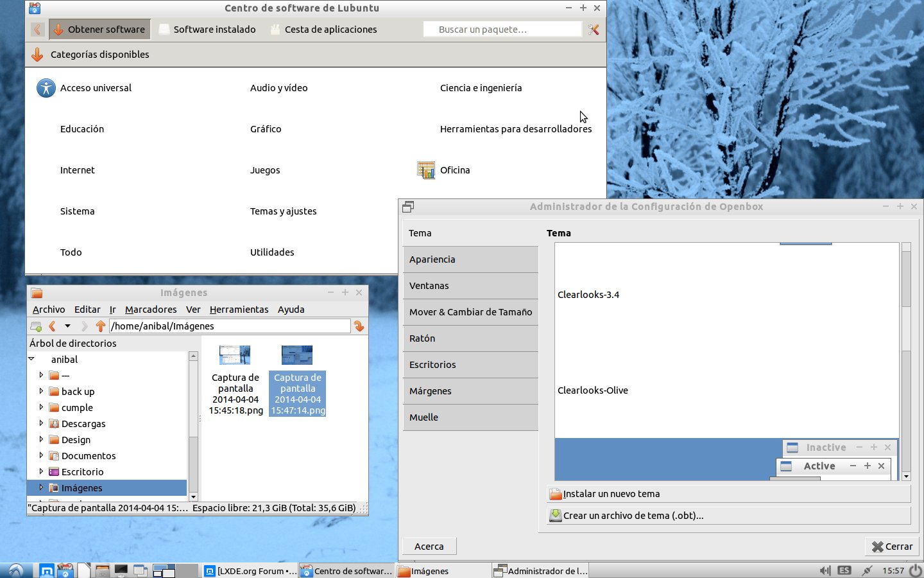Launch Software Center from taskbar quick-launch icon
This screenshot has width=924, height=578.
pyautogui.click(x=65, y=570)
